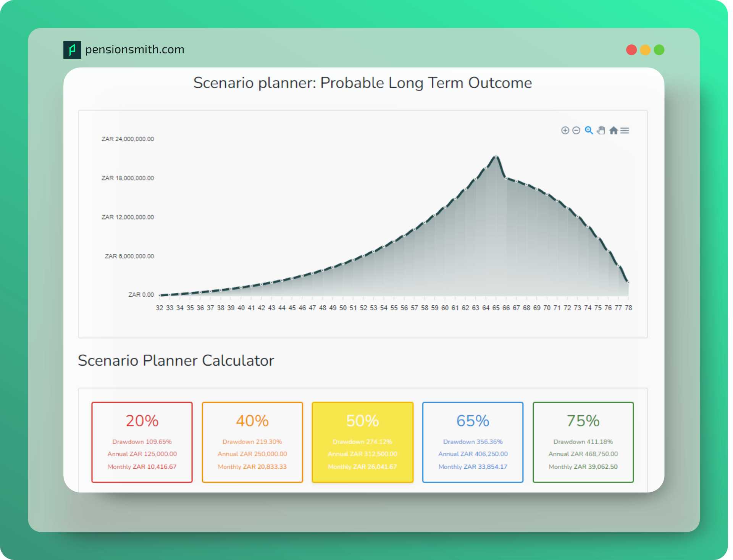This screenshot has height=560, width=733.
Task: Click Monthly ZAR 39,062.50 text
Action: click(583, 467)
